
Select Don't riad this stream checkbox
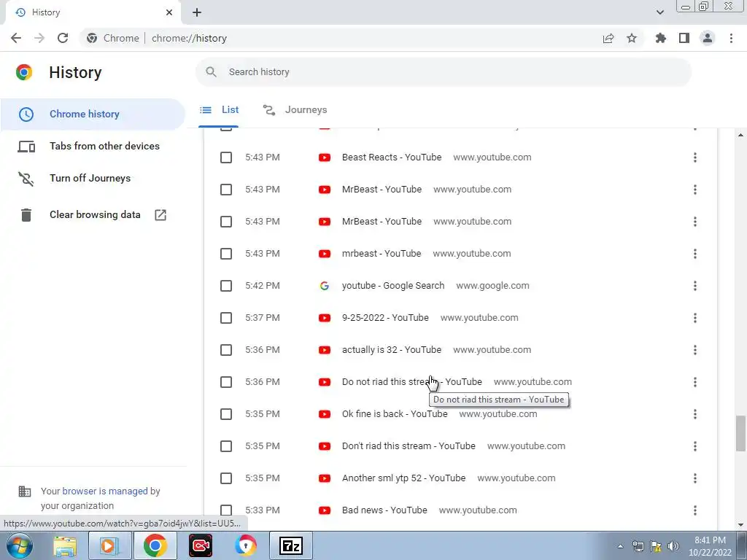[x=226, y=446]
